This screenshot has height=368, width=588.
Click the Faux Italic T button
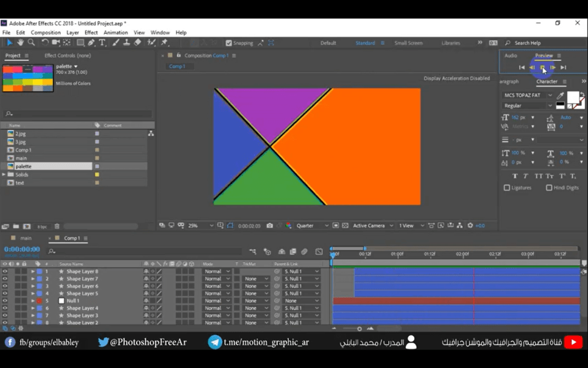pyautogui.click(x=526, y=176)
